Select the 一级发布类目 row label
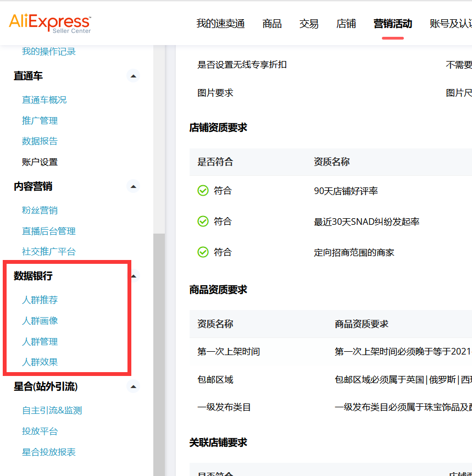The height and width of the screenshot is (476, 472). pyautogui.click(x=224, y=407)
